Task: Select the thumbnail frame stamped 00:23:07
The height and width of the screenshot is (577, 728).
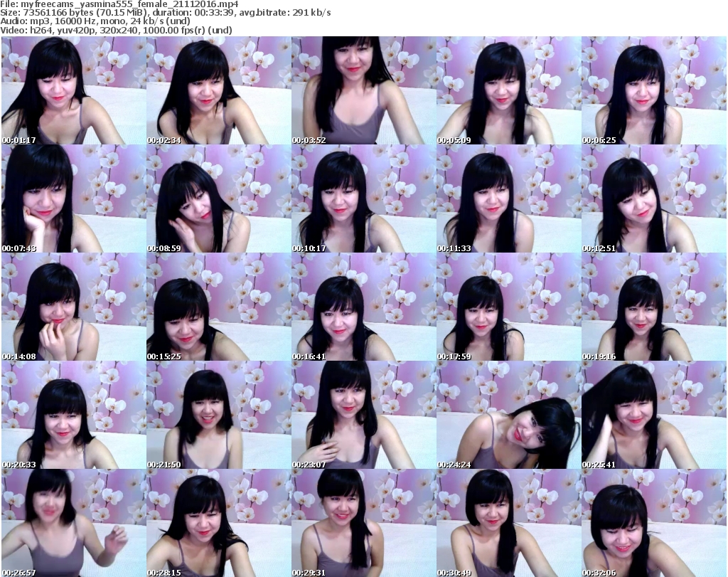Action: click(364, 415)
